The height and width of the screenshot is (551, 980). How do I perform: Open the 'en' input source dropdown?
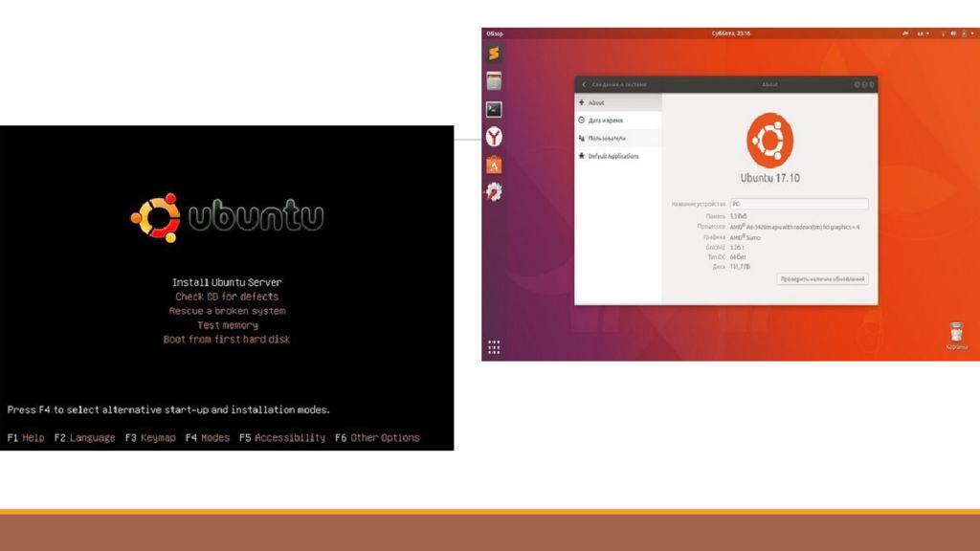pyautogui.click(x=923, y=33)
